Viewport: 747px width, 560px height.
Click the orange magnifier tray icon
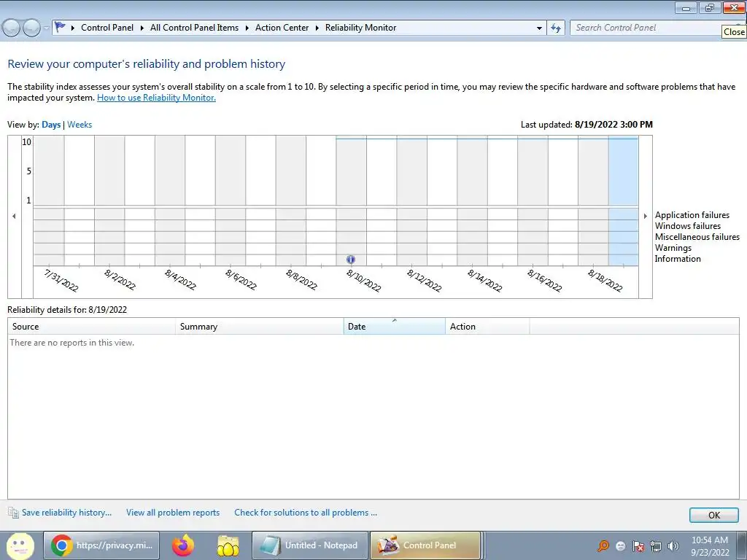(603, 546)
